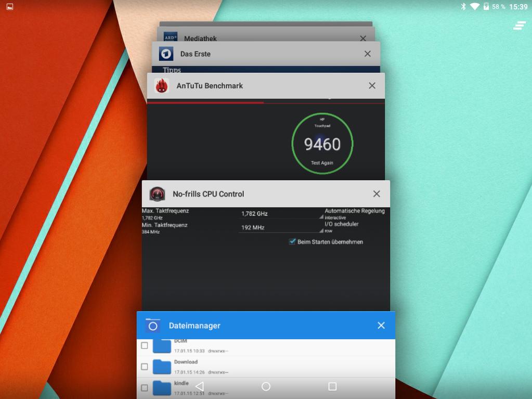Open the 192 MHz min frequency dropdown
The height and width of the screenshot is (399, 532).
click(x=281, y=227)
